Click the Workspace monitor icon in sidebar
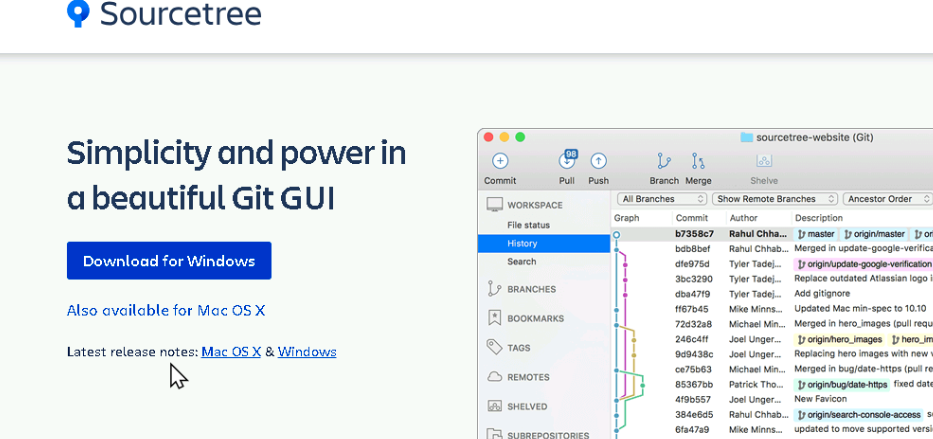This screenshot has height=439, width=933. tap(494, 205)
